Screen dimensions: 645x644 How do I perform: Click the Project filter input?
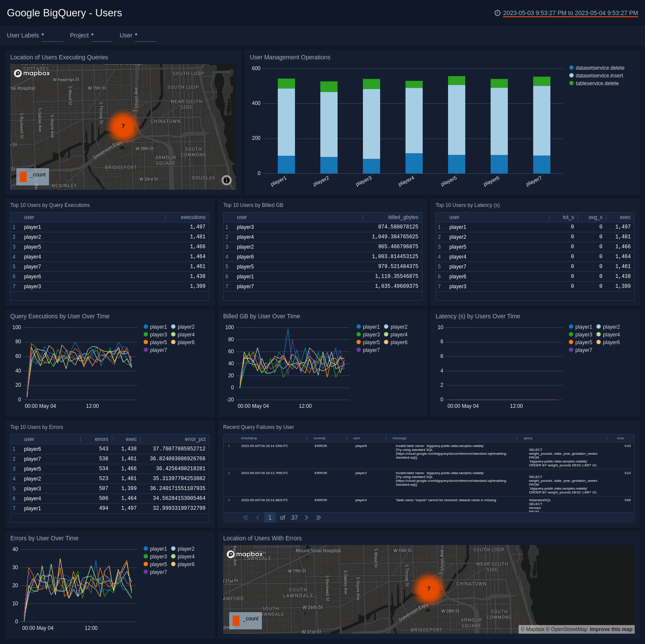coord(102,36)
